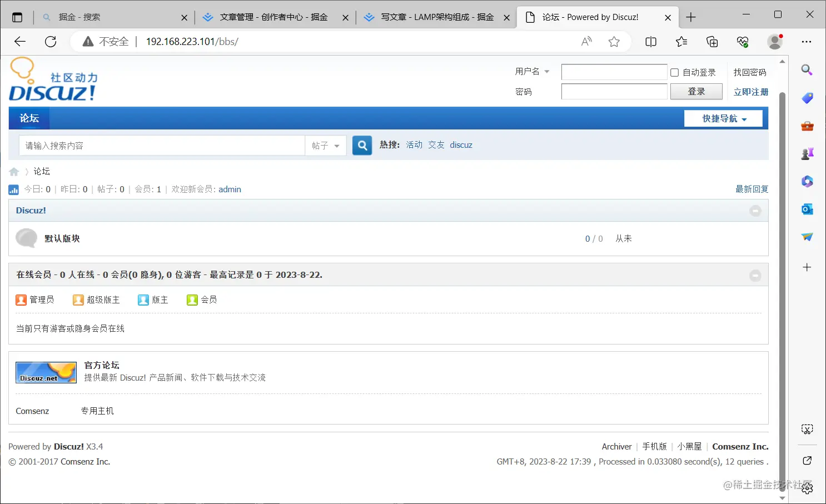
Task: Open the sidebar external link icon
Action: tap(807, 460)
